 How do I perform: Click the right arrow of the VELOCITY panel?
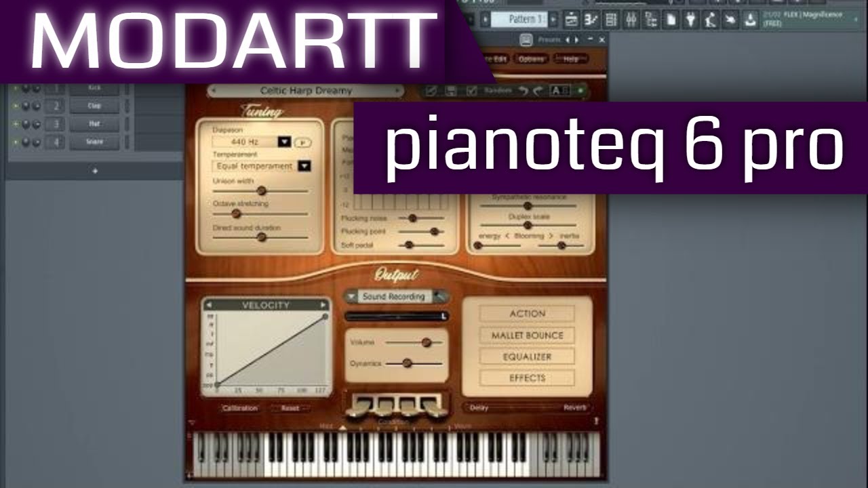324,305
